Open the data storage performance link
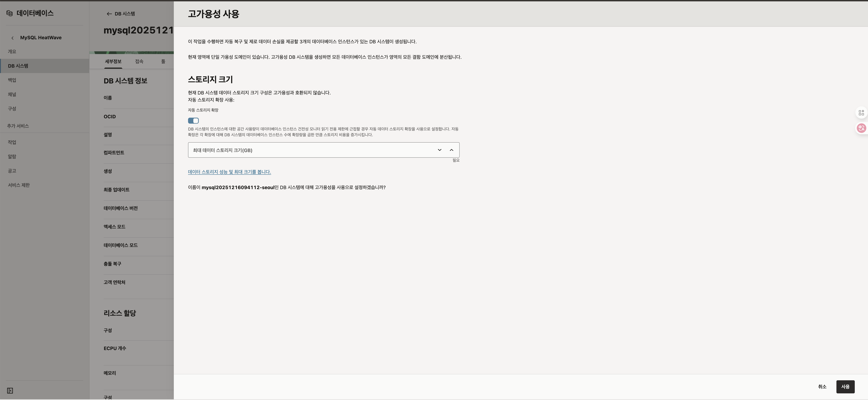The width and height of the screenshot is (868, 400). (229, 172)
